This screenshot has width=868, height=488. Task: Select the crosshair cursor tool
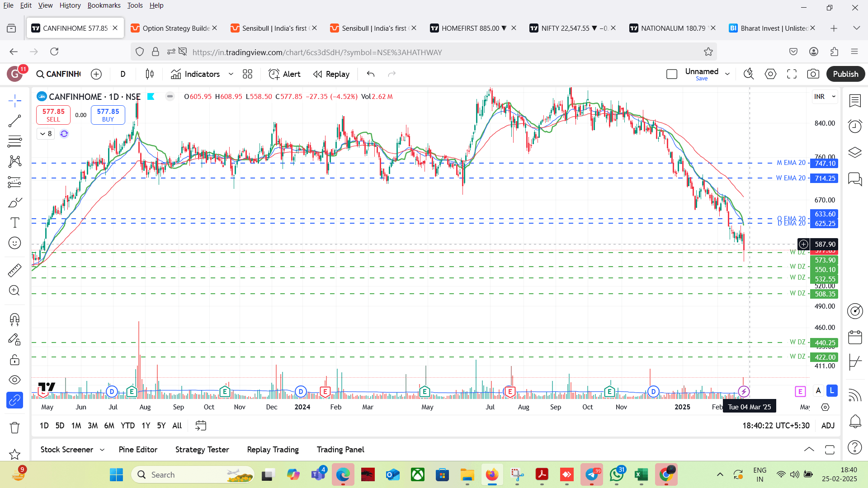14,100
